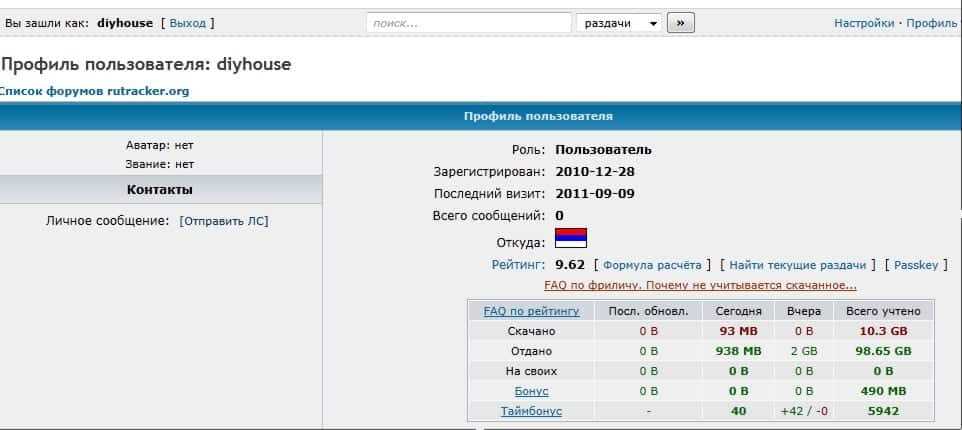This screenshot has height=430, width=962.
Task: Click the username diyhouse in header
Action: tap(125, 23)
